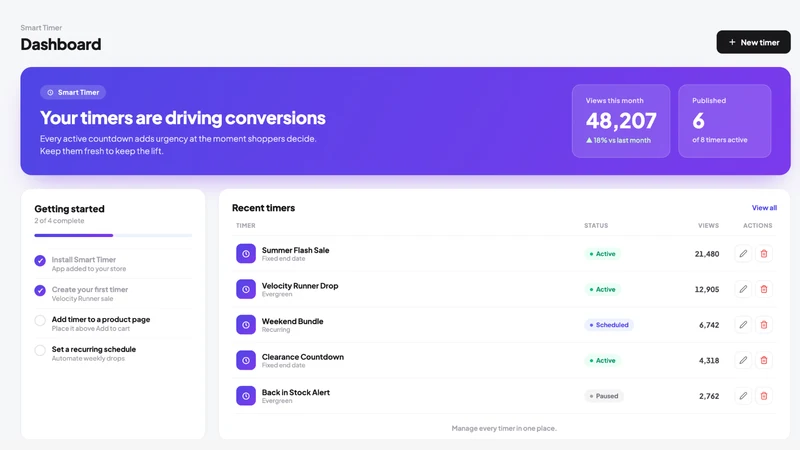Select the Back in Stock Alert name
Image resolution: width=800 pixels, height=450 pixels.
click(296, 392)
